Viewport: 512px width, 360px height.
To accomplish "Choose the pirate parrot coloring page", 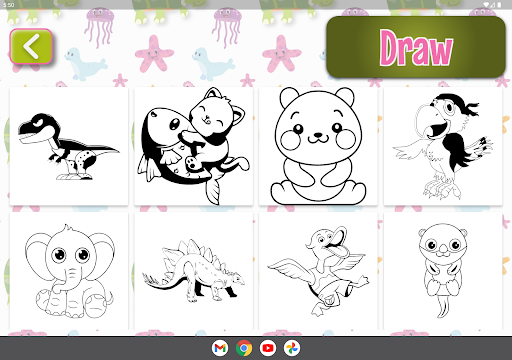I will point(443,146).
